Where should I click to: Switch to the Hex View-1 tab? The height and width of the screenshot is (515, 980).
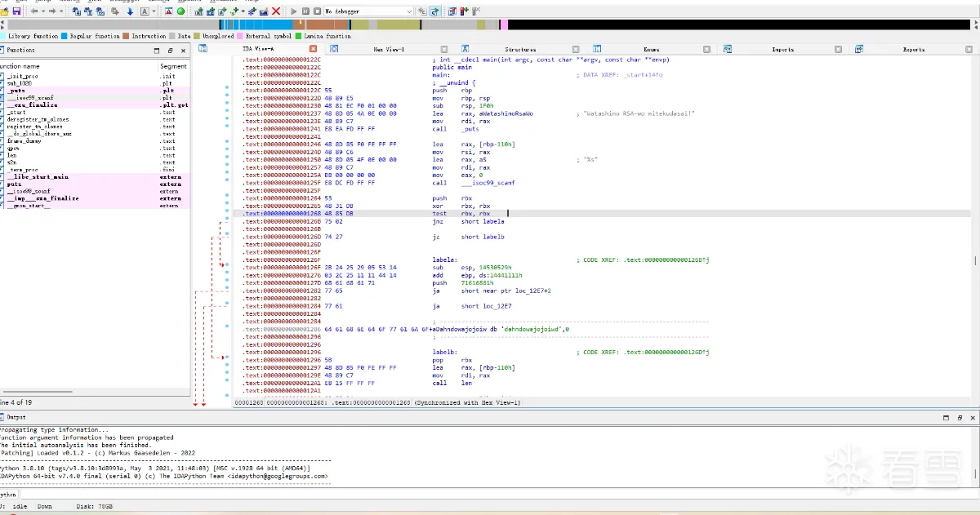click(x=389, y=50)
